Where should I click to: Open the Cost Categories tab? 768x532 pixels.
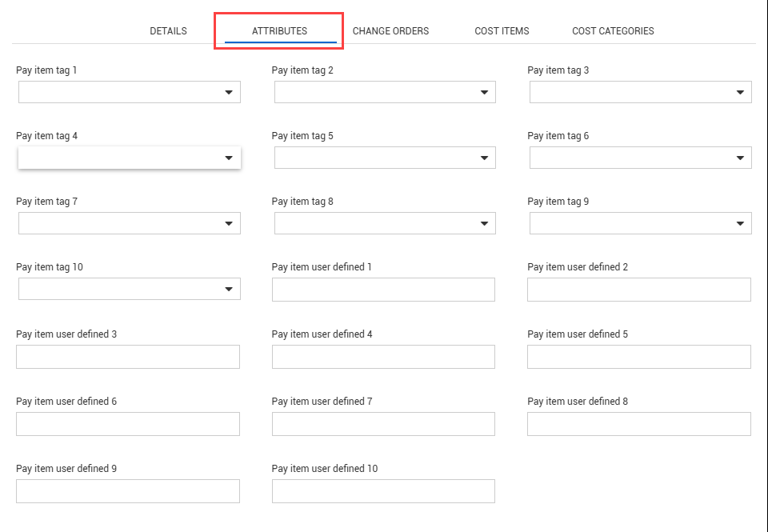pos(613,31)
